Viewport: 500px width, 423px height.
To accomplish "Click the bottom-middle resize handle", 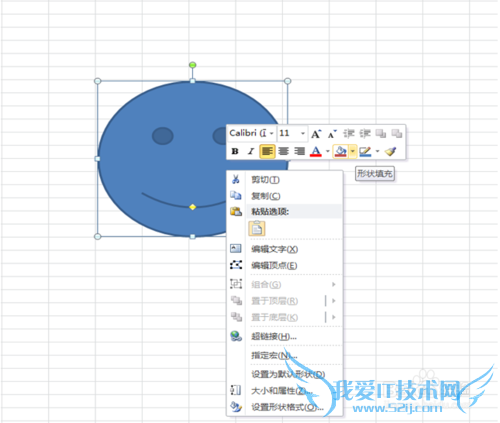I will click(192, 236).
